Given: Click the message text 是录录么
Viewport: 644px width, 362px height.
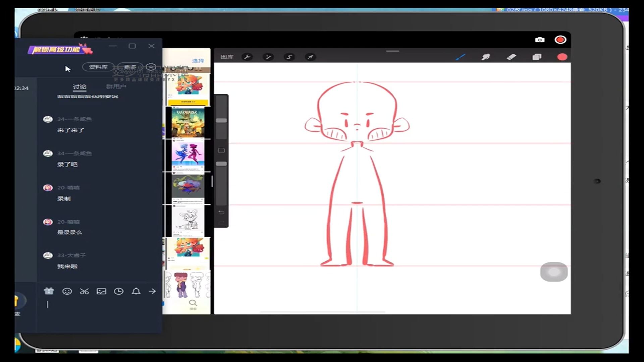Looking at the screenshot, I should 69,232.
